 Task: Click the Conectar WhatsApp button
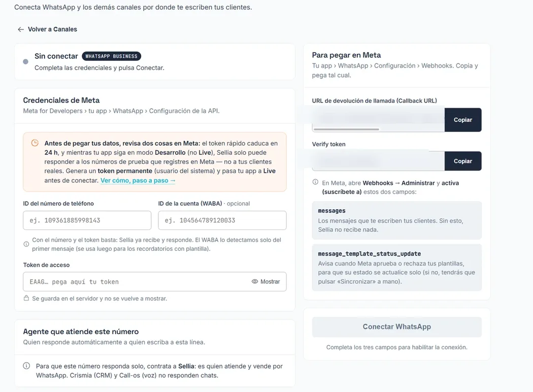[396, 326]
